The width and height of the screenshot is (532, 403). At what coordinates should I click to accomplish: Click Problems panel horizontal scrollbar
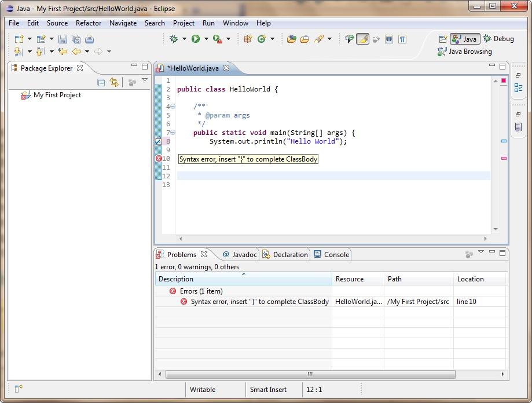(310, 374)
